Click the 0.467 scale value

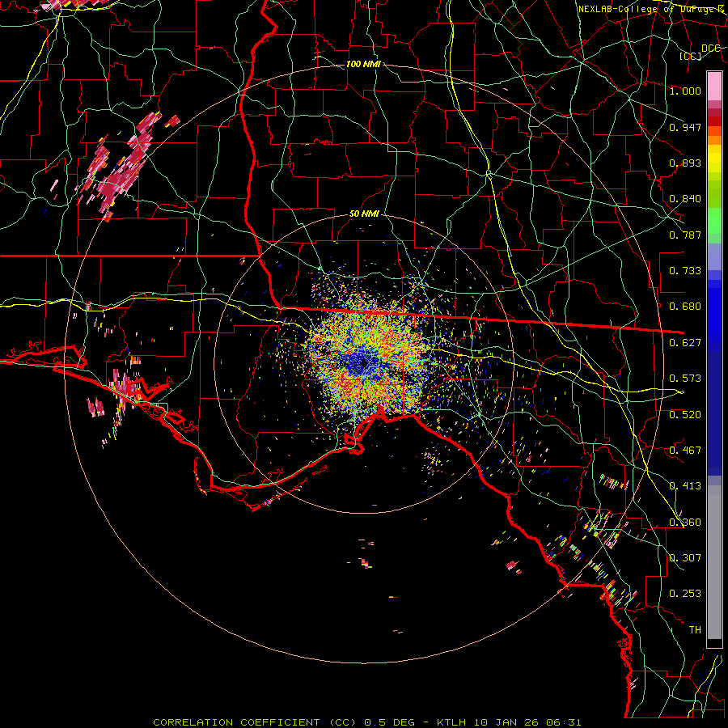coord(685,450)
